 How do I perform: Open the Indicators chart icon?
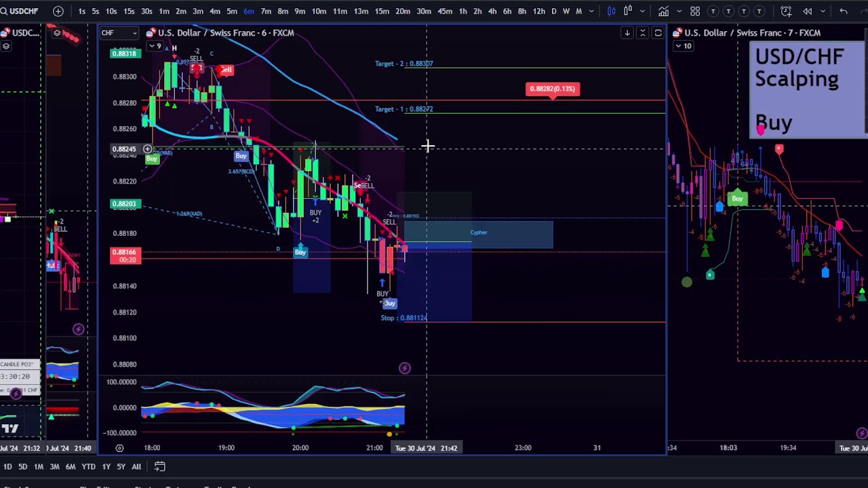tap(664, 11)
